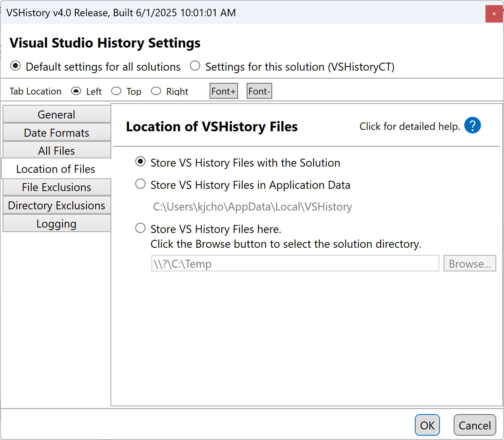This screenshot has height=440, width=504.
Task: Select "Store VS History Files here"
Action: 140,228
